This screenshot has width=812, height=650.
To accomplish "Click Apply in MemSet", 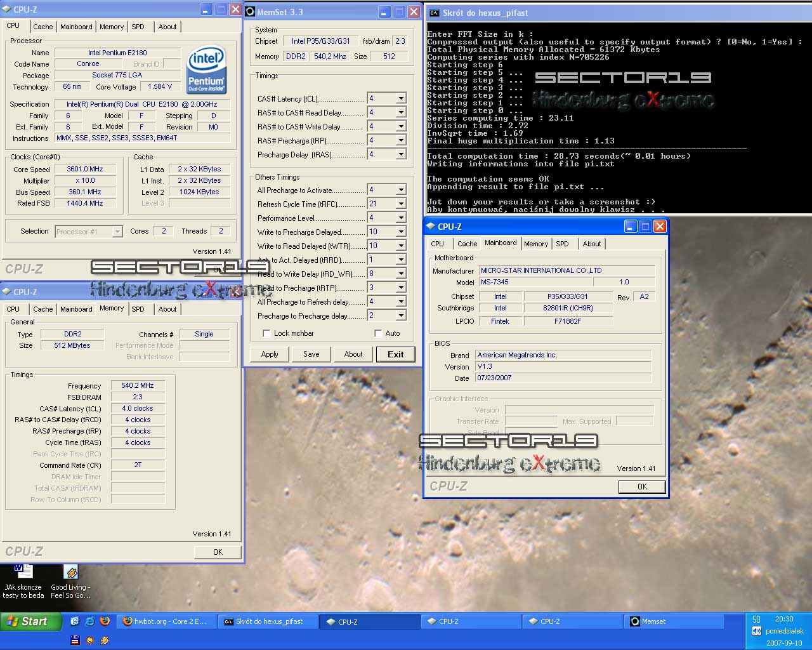I will [270, 354].
